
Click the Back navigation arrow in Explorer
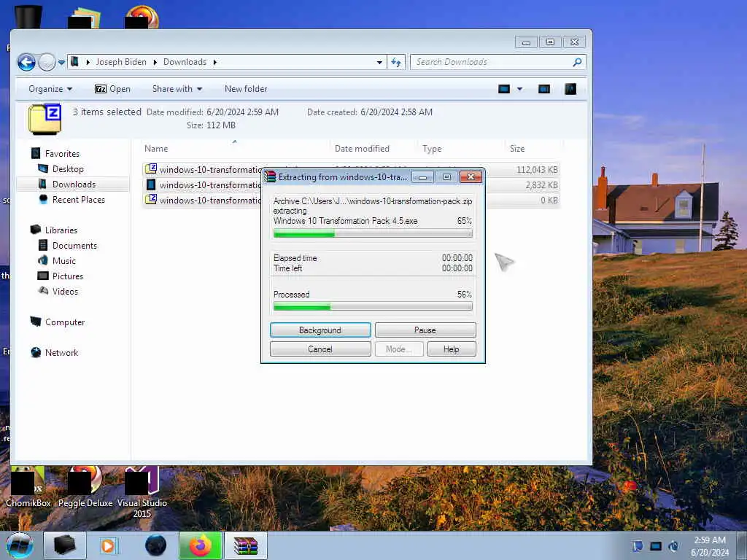[x=27, y=62]
